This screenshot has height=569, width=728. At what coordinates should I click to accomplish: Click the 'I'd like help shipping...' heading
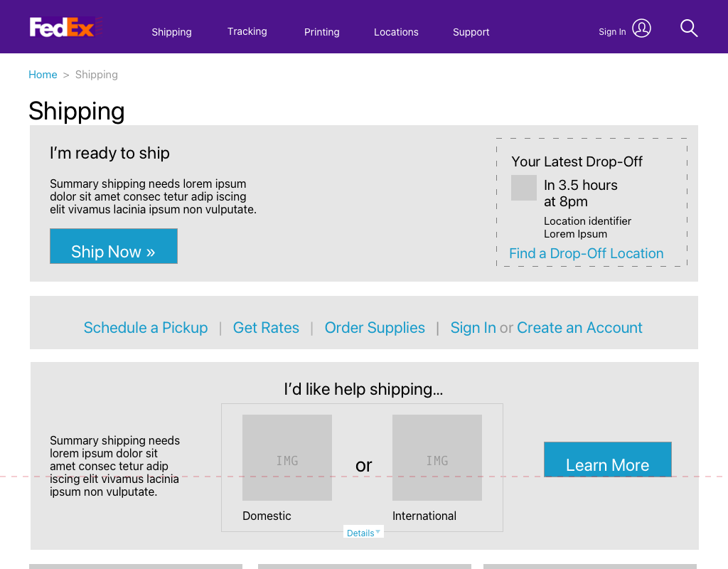363,389
